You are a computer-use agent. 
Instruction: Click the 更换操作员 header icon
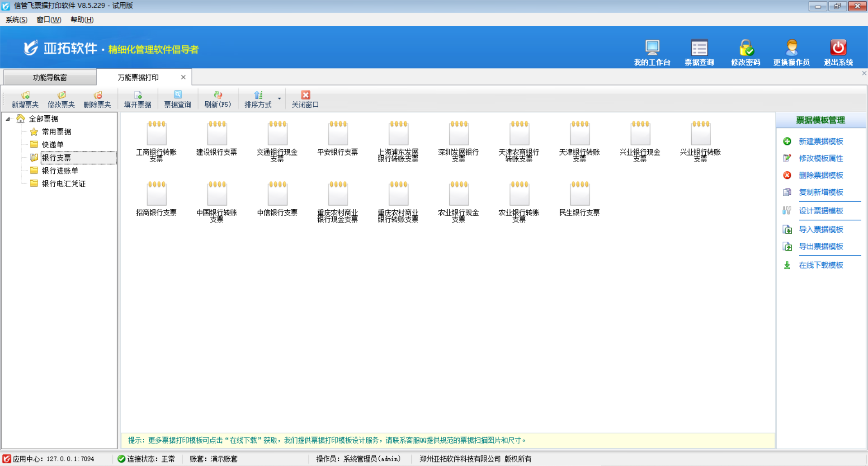792,48
